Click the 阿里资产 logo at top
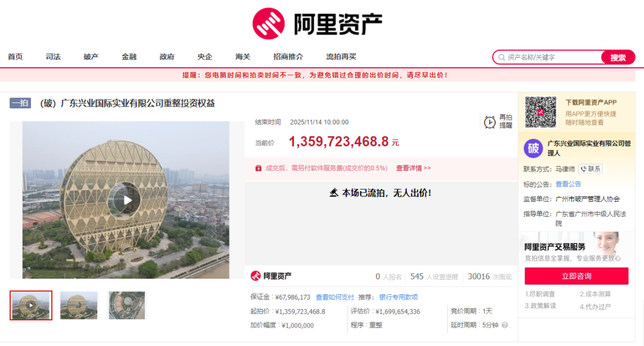Viewport: 644px width, 346px height. coord(317,23)
